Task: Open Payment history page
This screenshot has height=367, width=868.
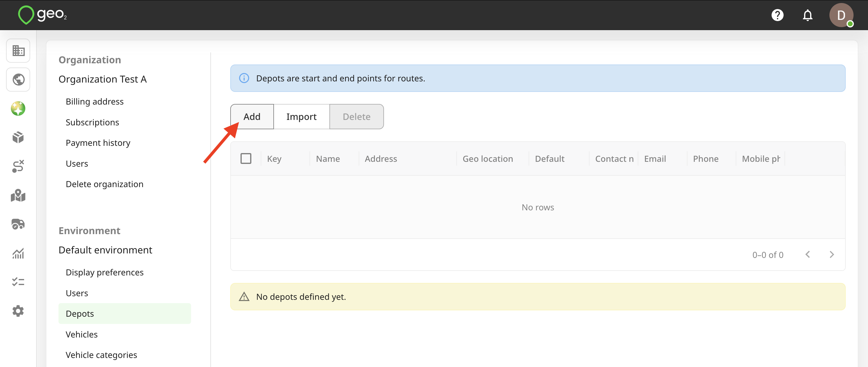Action: [98, 143]
